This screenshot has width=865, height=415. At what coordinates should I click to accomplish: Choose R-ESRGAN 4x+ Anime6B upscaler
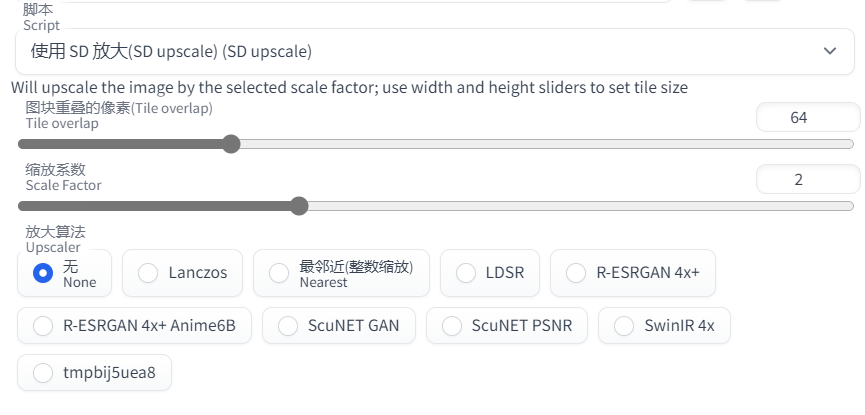click(x=43, y=326)
